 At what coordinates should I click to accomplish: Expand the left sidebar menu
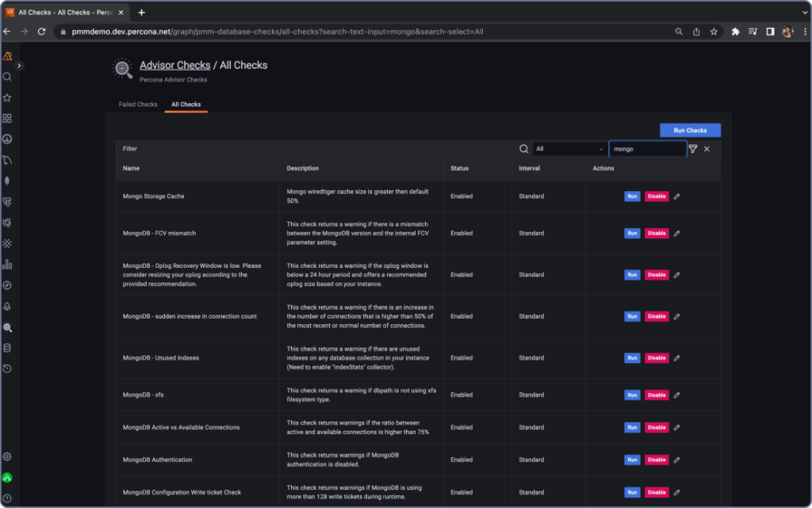(x=19, y=66)
